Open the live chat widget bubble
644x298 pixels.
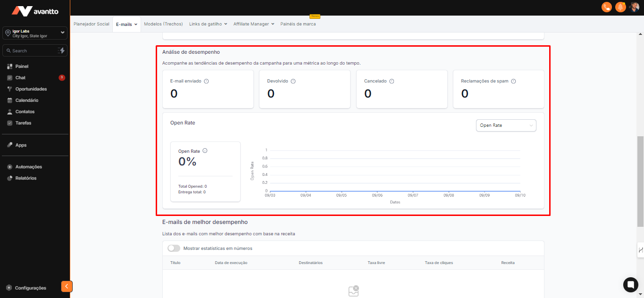tap(630, 284)
